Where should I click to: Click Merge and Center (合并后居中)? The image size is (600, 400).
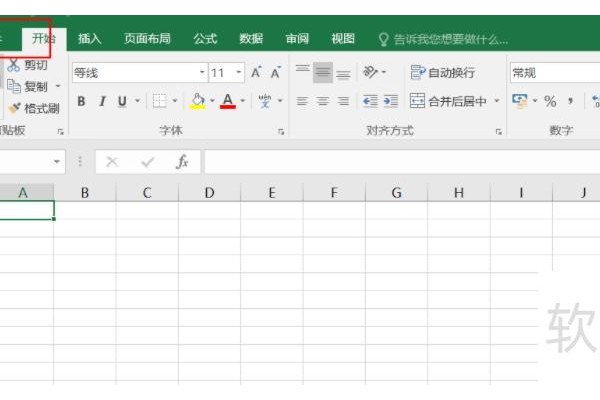pos(448,101)
